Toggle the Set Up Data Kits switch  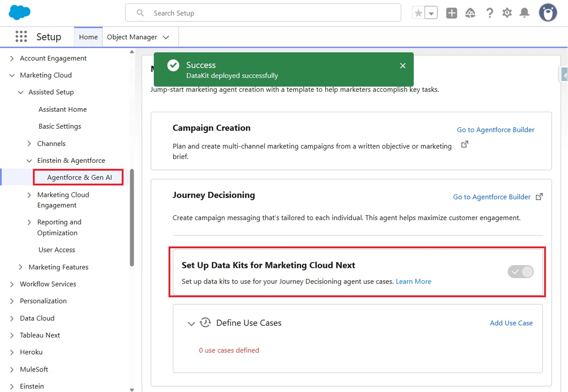[x=521, y=272]
